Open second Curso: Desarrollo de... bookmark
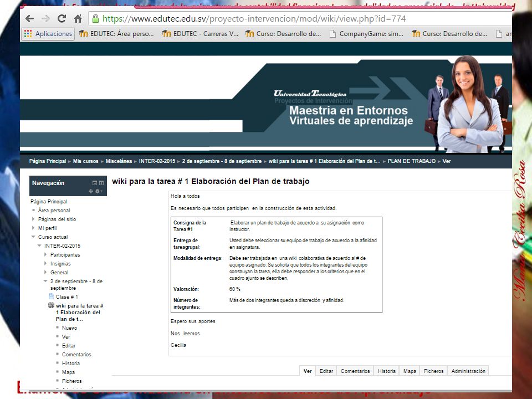Viewport: 532px width, 399px height. point(449,34)
